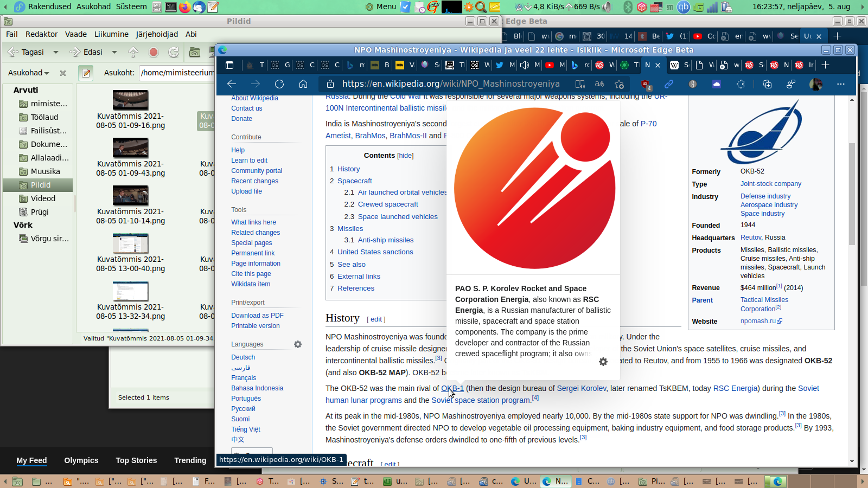The image size is (868, 488).
Task: Open the volume icon in the panel
Action: [x=607, y=7]
